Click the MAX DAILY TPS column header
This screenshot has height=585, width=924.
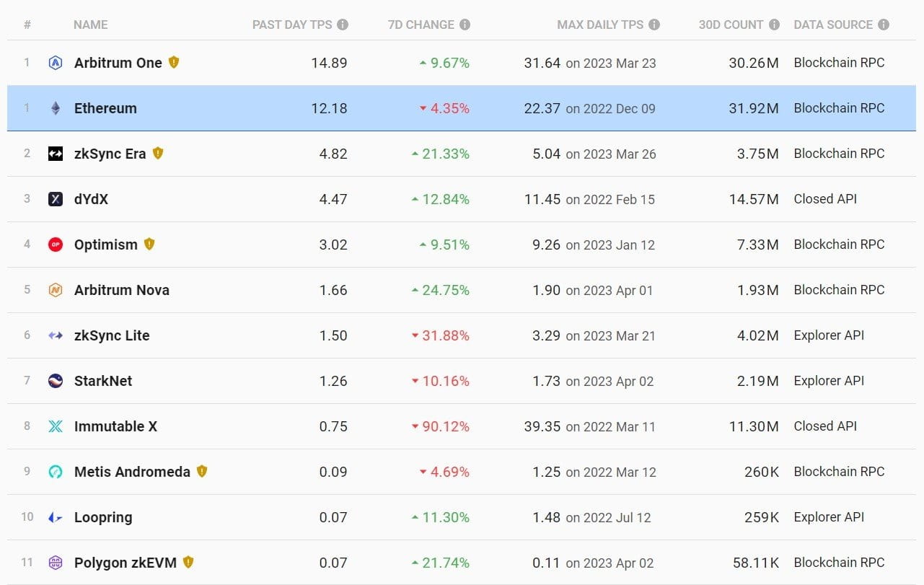[x=600, y=25]
